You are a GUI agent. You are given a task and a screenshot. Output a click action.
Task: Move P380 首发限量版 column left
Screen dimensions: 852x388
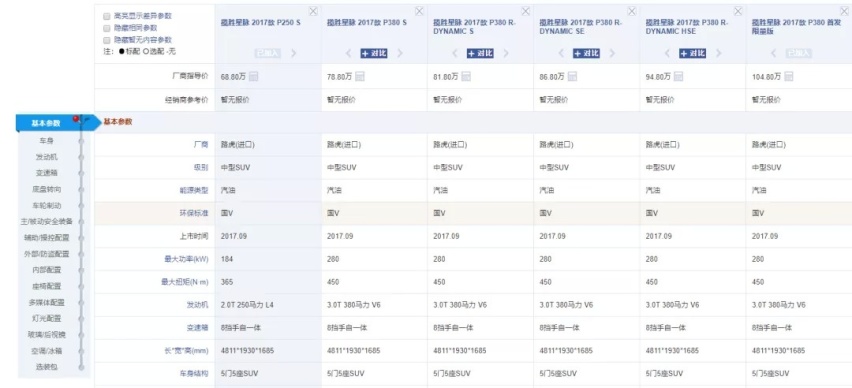(774, 53)
